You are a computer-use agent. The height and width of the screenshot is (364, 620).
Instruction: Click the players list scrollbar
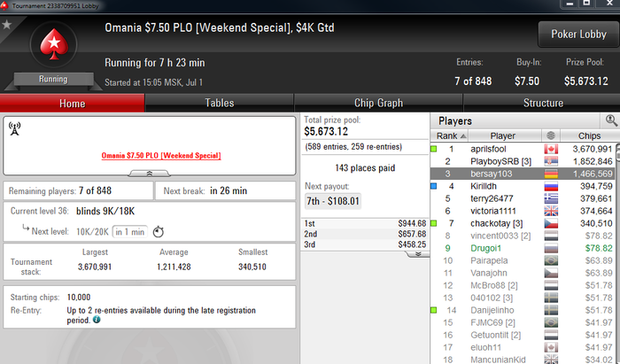click(617, 253)
